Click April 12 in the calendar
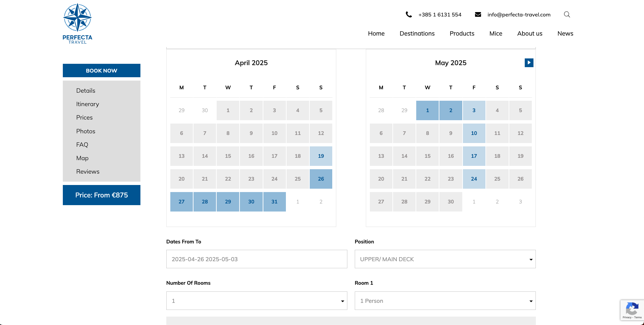 click(x=321, y=133)
